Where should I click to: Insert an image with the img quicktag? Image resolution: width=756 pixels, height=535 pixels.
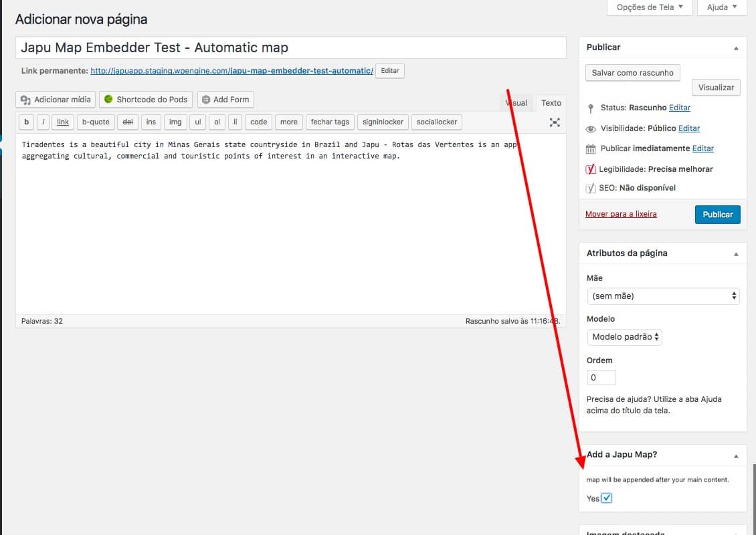pyautogui.click(x=175, y=122)
